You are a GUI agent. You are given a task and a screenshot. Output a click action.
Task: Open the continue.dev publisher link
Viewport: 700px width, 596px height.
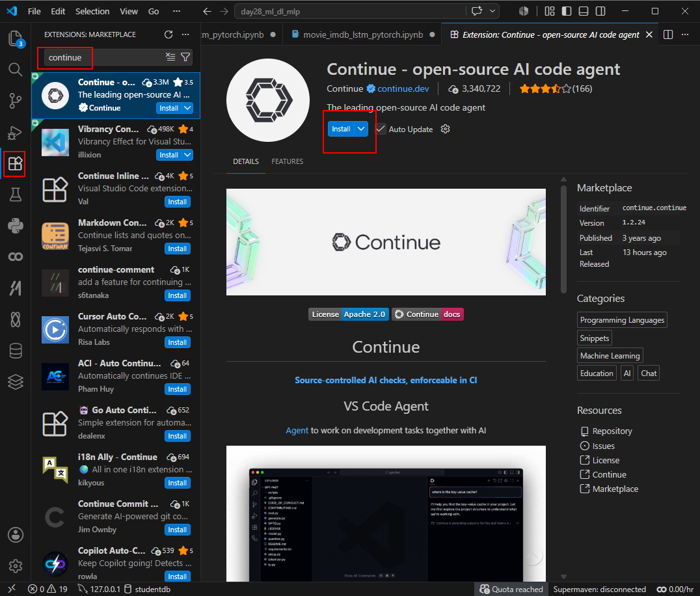pyautogui.click(x=403, y=89)
